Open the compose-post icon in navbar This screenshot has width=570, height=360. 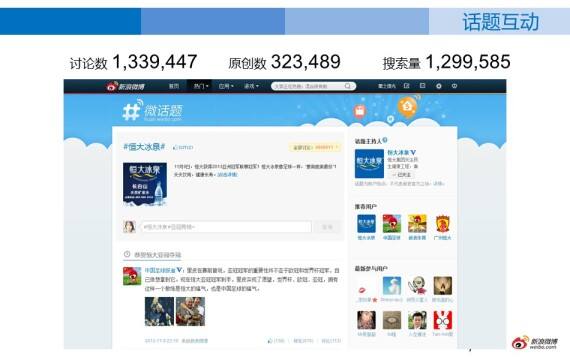tap(406, 86)
